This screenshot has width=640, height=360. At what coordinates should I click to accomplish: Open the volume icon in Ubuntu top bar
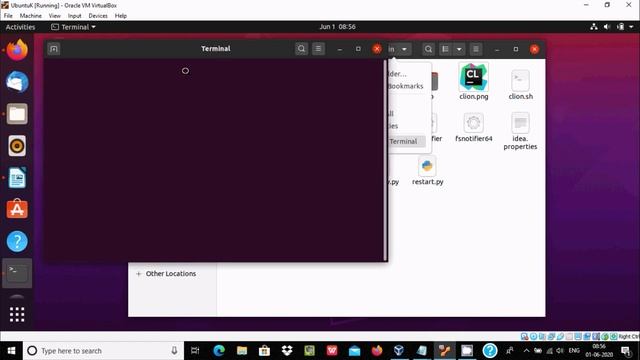point(607,27)
